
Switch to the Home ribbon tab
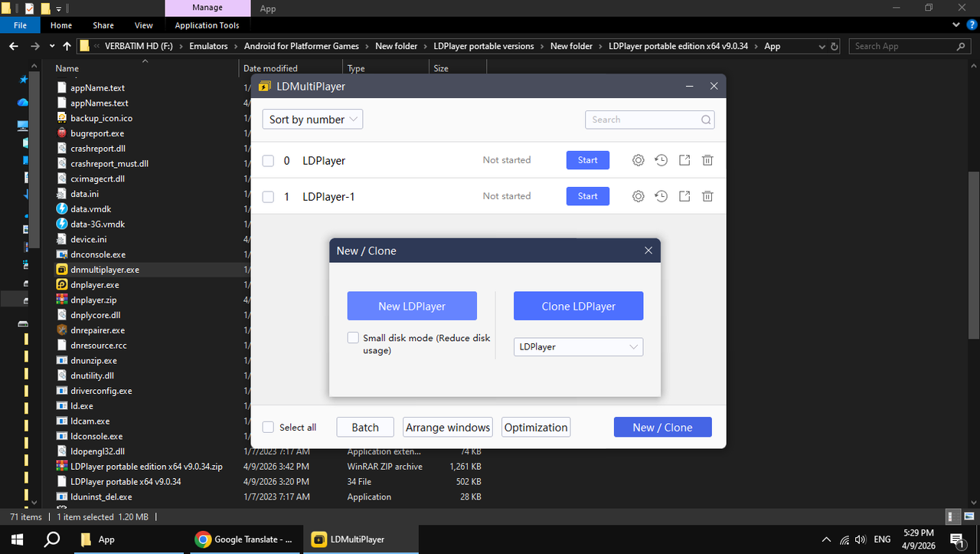click(61, 25)
